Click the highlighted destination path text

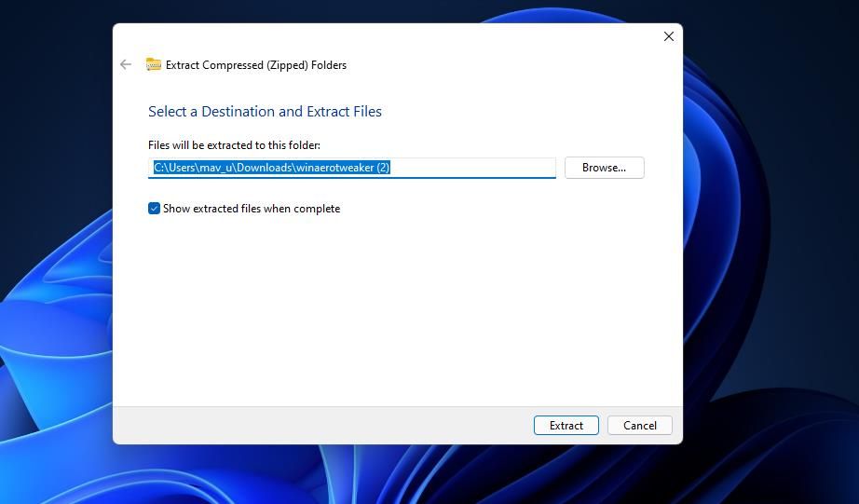[x=270, y=168]
